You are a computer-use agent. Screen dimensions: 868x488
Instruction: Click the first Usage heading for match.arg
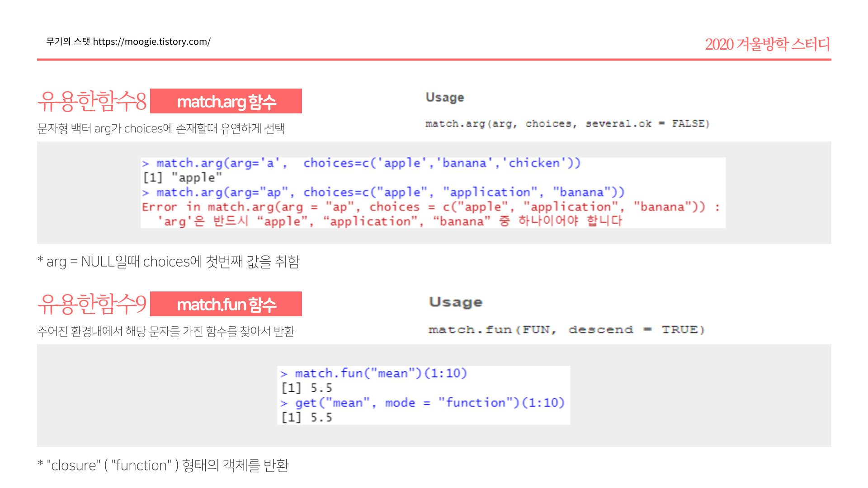[444, 97]
